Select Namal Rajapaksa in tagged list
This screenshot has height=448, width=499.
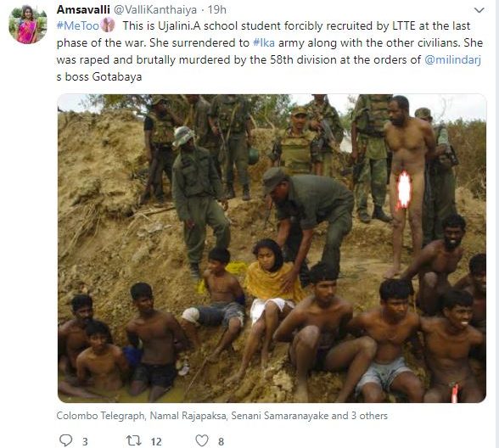click(188, 416)
